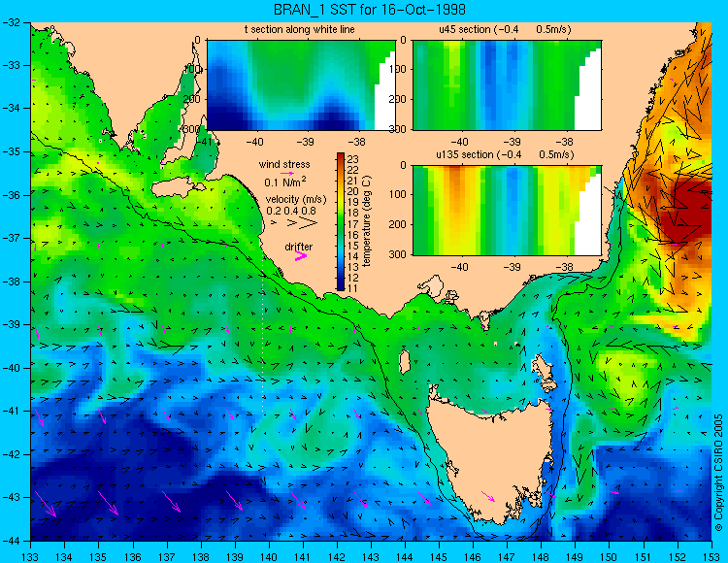Click the 't section along white line' heading
Viewport: 728px width, 563px height.
[x=300, y=29]
